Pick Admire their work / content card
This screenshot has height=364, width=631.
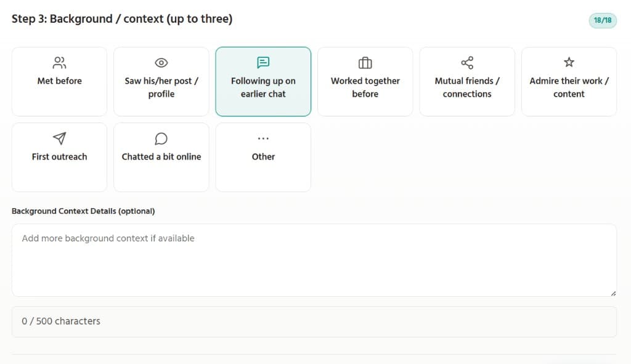point(569,87)
